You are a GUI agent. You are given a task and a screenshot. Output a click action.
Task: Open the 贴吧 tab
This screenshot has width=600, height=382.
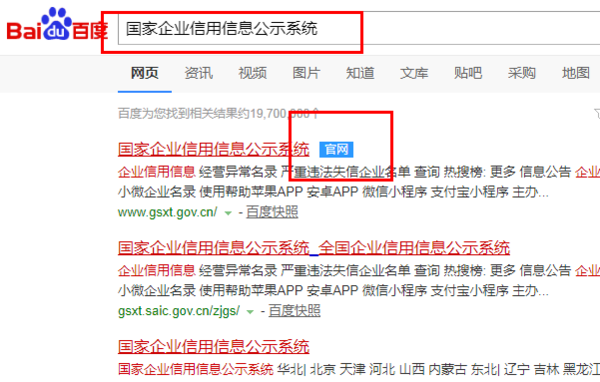[468, 73]
